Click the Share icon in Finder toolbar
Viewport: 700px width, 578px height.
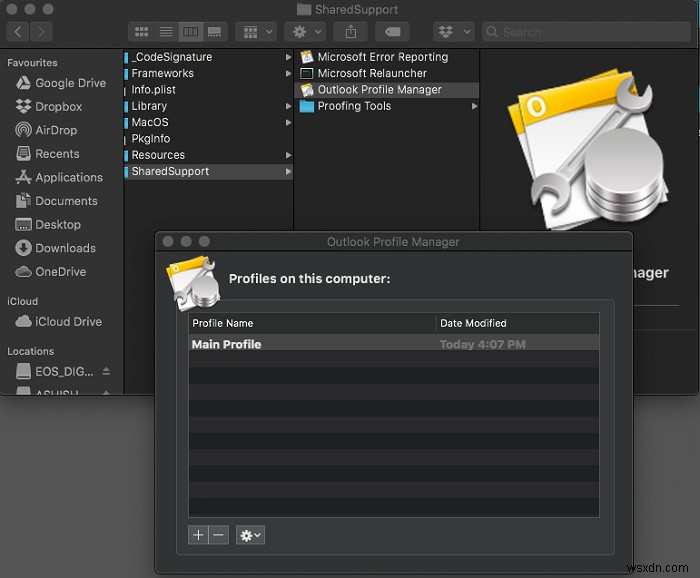point(350,32)
